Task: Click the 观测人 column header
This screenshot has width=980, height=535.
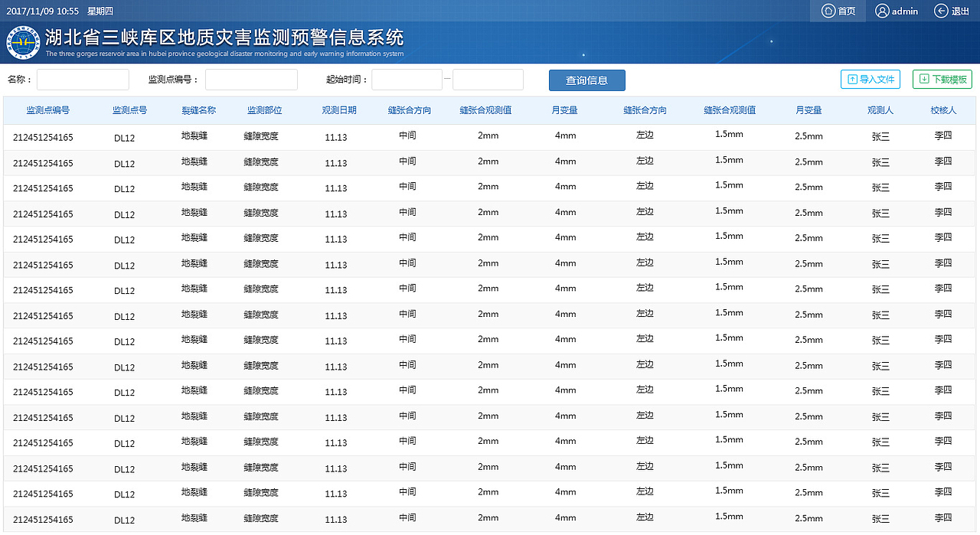Action: click(x=880, y=110)
